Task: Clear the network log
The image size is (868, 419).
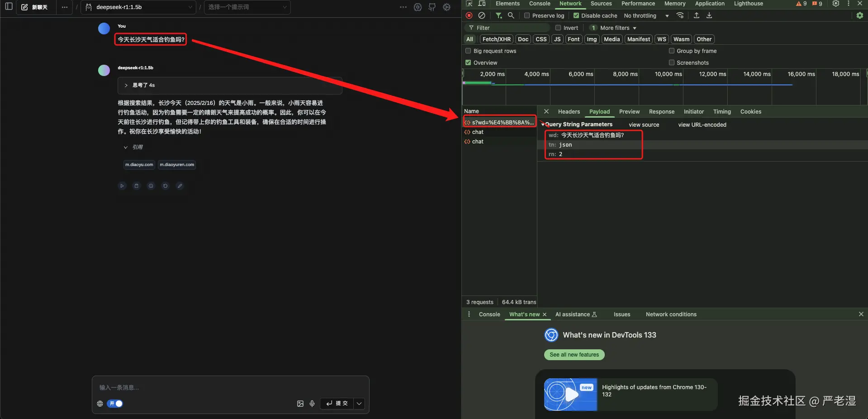Action: 482,15
